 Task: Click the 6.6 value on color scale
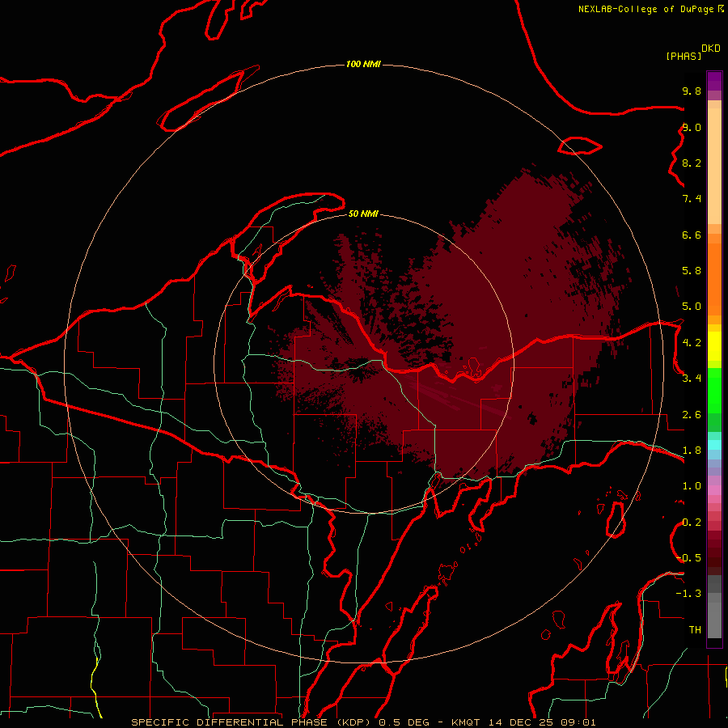coord(692,235)
